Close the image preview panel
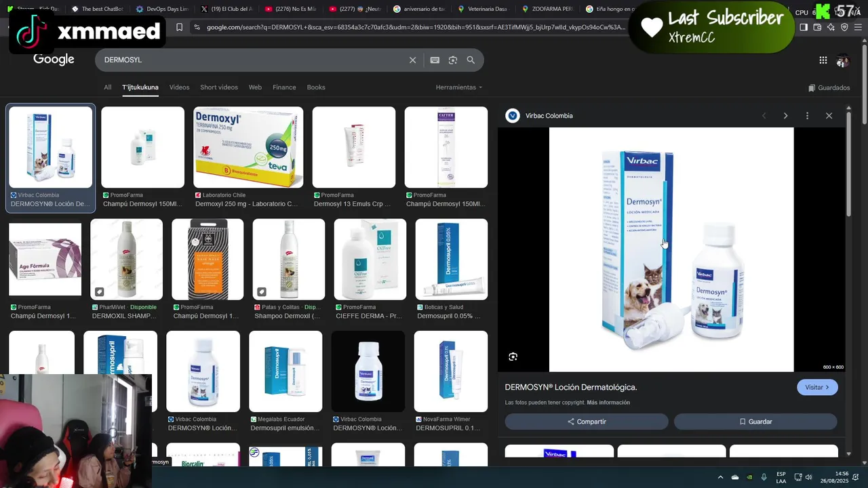Screen dimensions: 868x488 829,116
